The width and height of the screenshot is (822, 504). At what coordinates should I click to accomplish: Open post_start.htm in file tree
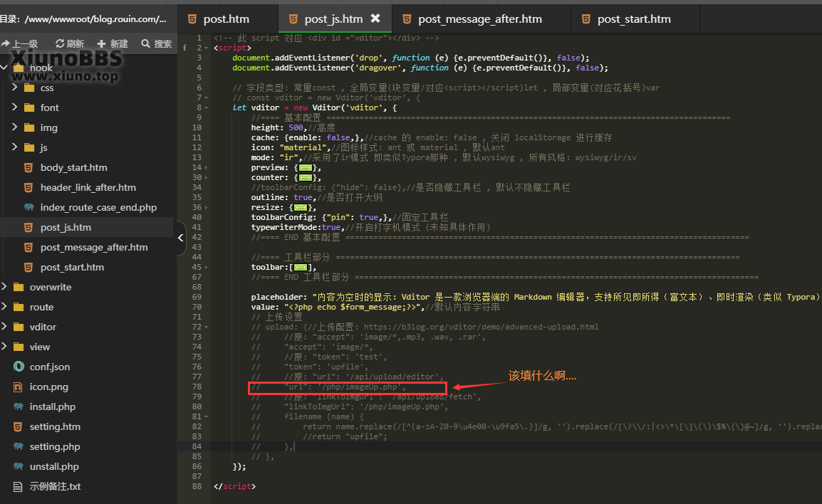point(72,267)
